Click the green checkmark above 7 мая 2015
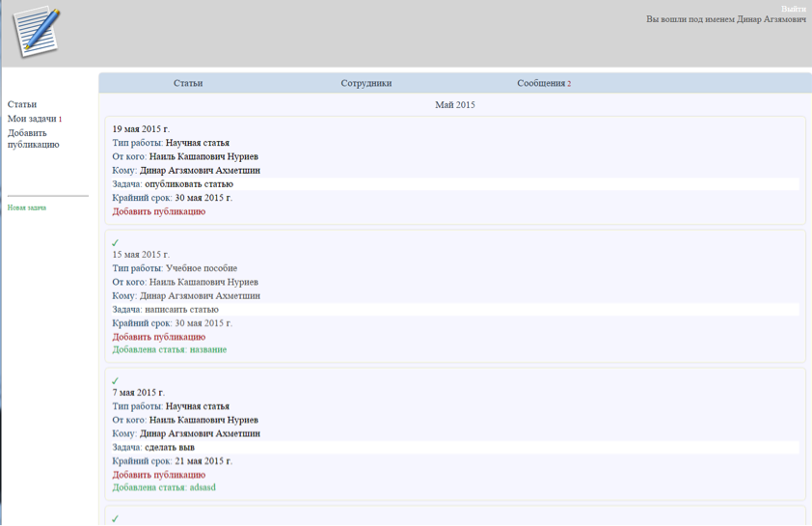The image size is (812, 526). [115, 380]
